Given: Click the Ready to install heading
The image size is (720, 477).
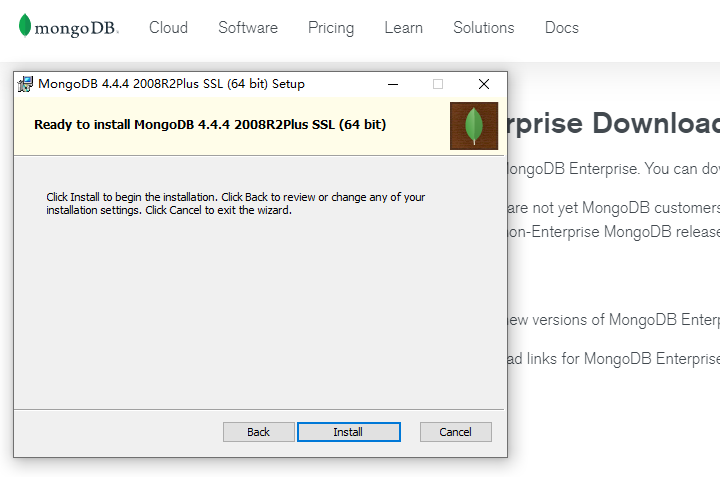Looking at the screenshot, I should [210, 124].
